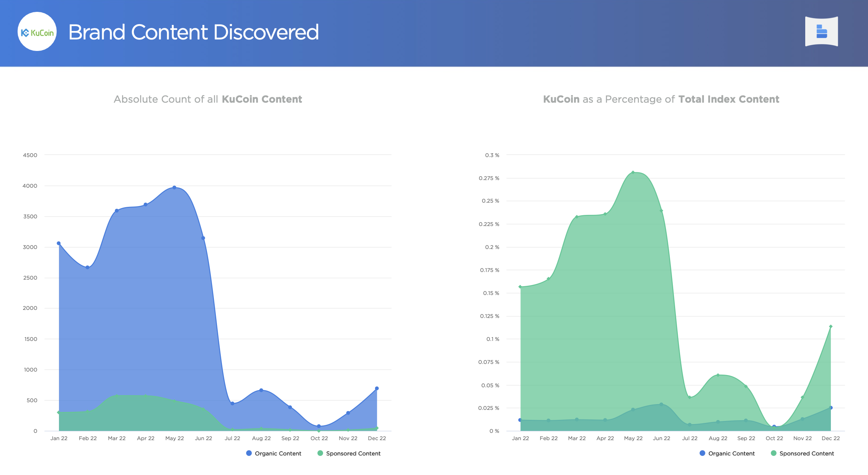Select the Mar 22 sponsored point in left chart

[x=117, y=396]
